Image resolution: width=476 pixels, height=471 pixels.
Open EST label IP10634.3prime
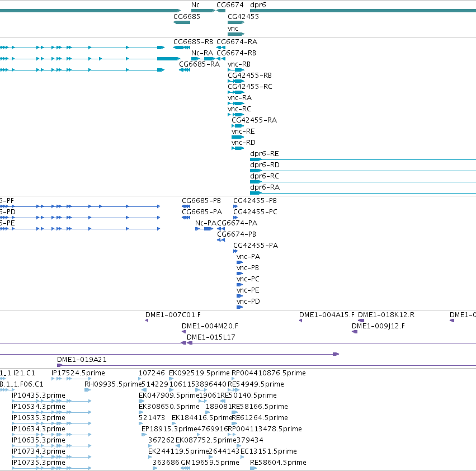point(39,429)
